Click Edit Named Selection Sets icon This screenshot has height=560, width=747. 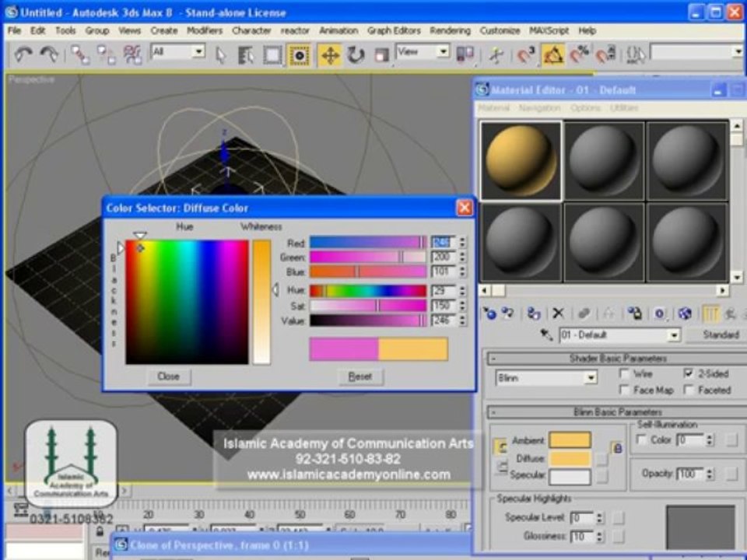636,54
